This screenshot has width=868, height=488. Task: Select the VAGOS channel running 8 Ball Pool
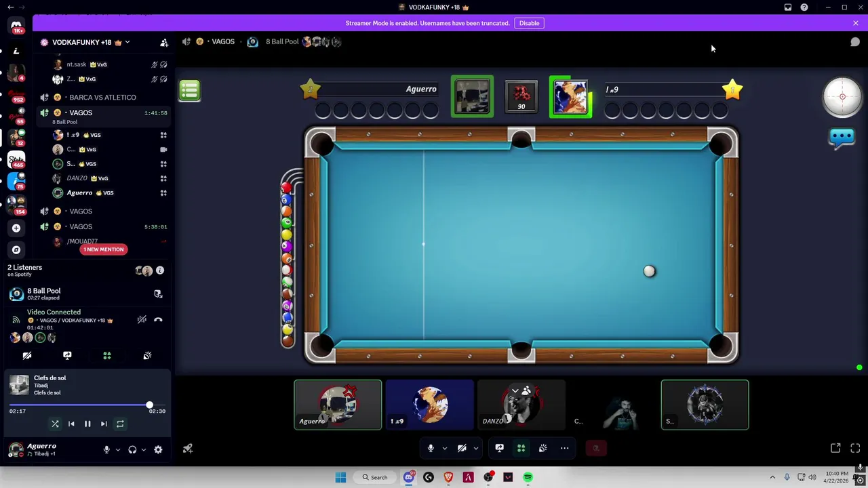(x=102, y=116)
